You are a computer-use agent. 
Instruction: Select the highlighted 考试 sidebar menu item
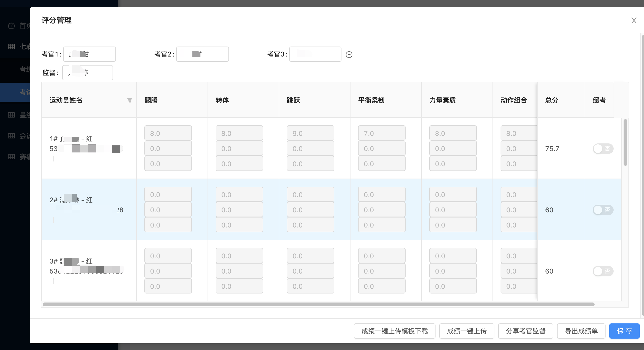[24, 92]
